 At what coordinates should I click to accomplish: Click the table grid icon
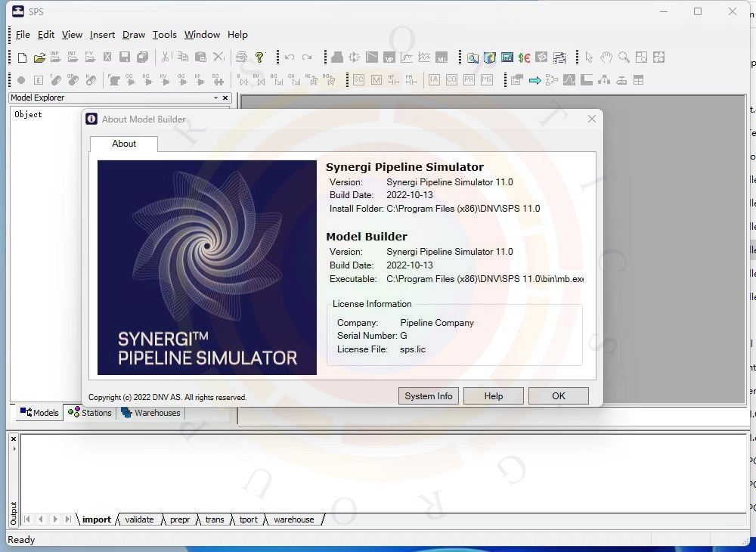coord(638,80)
